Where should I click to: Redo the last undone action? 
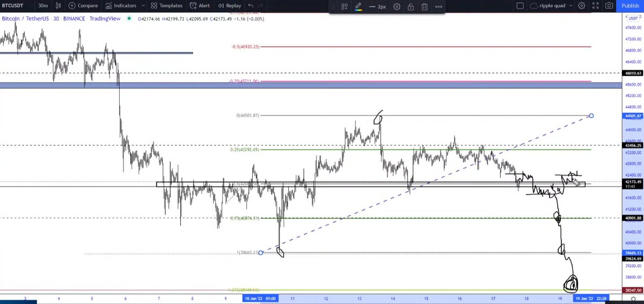click(x=261, y=5)
